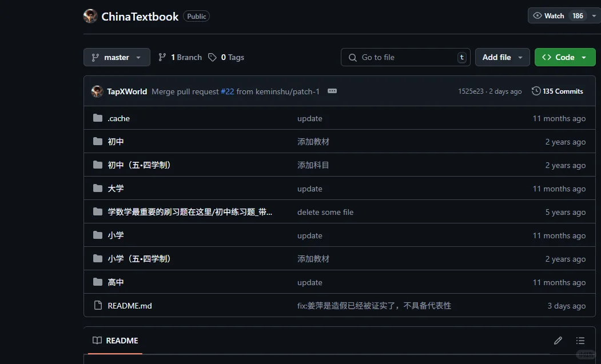Click the 3 days ago timestamp for README.md
The width and height of the screenshot is (601, 364).
[567, 306]
